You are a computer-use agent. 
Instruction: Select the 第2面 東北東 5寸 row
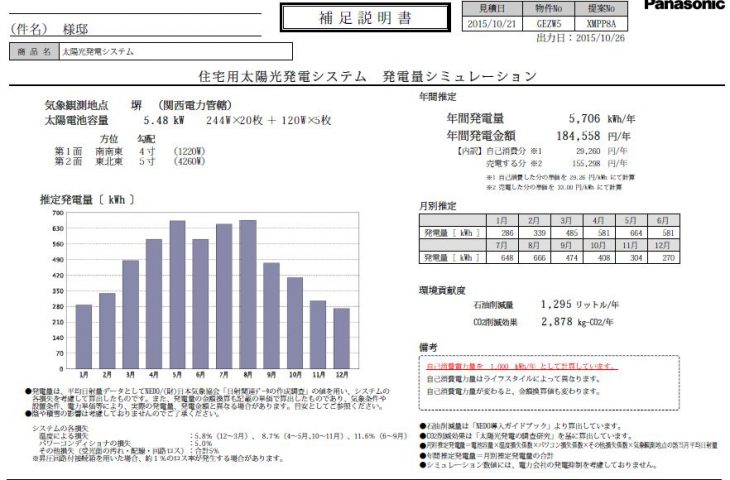(129, 162)
